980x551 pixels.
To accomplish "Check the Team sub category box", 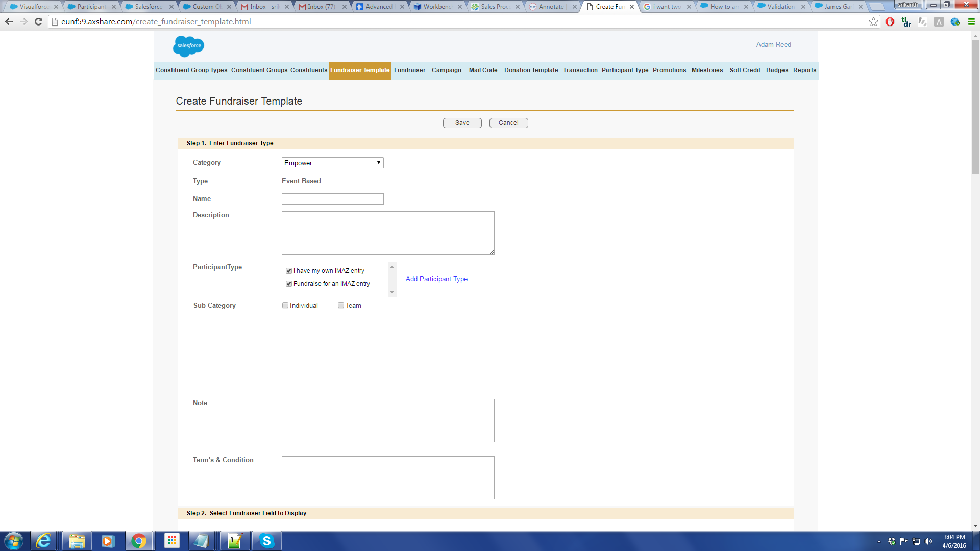I will click(x=341, y=305).
